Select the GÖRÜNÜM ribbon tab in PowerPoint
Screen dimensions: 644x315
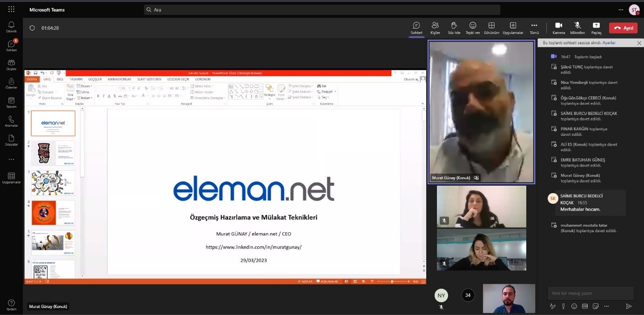click(203, 80)
